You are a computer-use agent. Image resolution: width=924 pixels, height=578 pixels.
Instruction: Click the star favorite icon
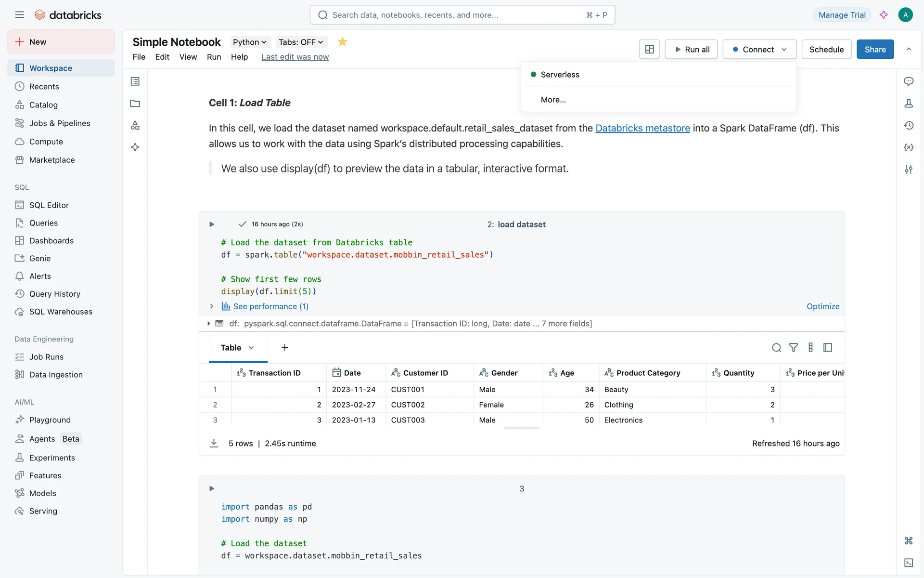342,42
